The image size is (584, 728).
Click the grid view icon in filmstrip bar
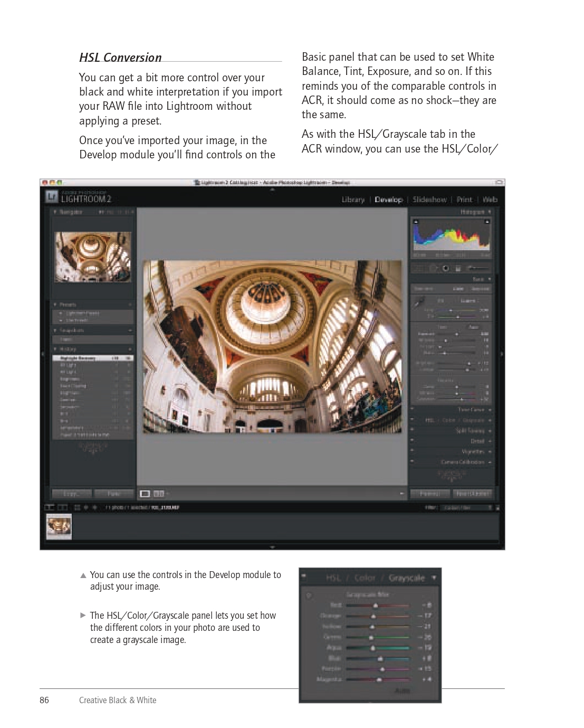(x=77, y=507)
